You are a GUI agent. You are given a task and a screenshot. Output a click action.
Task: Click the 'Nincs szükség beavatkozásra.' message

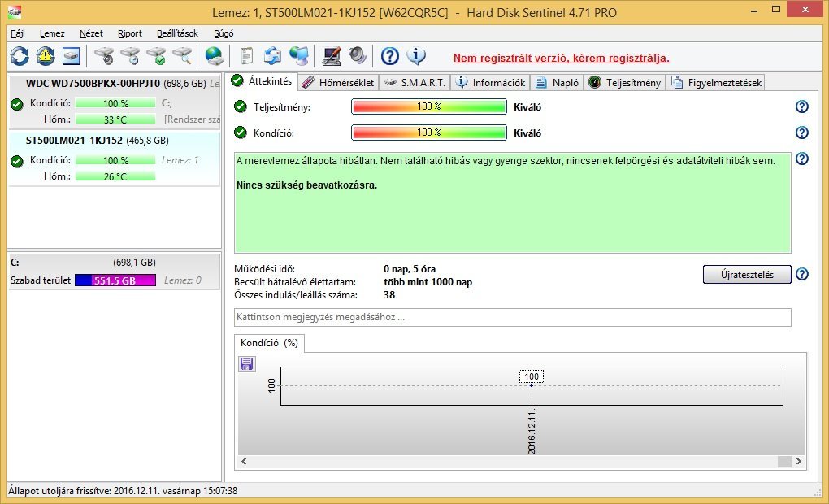pyautogui.click(x=306, y=185)
